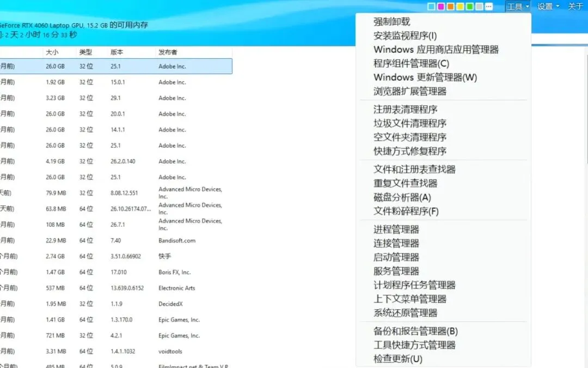Image resolution: width=588 pixels, height=368 pixels.
Task: Sort list by 大小 column header
Action: 60,52
